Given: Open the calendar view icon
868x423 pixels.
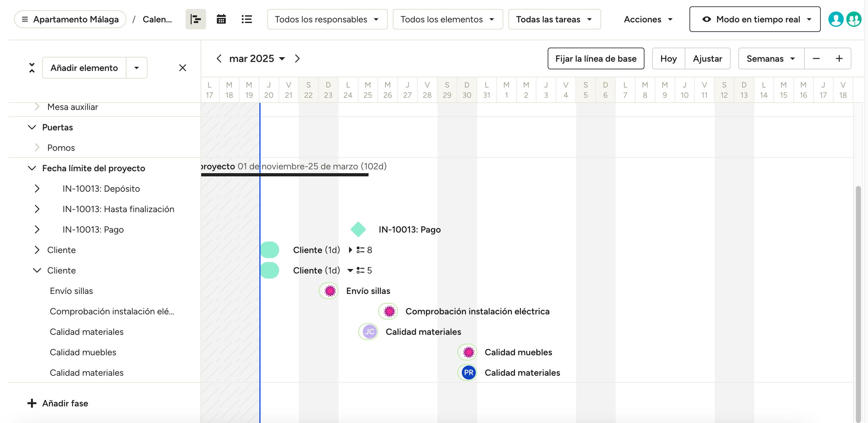Looking at the screenshot, I should point(221,19).
